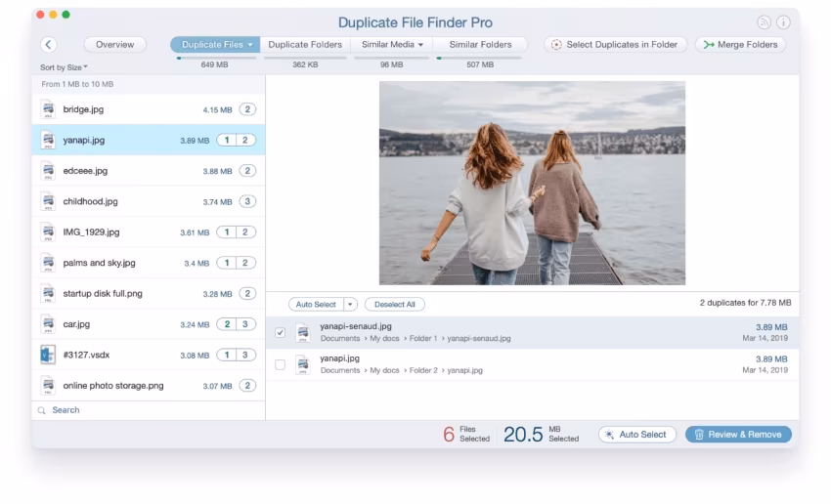
Task: Click the 1 | 3 badge on #3127.vsdx
Action: tap(237, 356)
